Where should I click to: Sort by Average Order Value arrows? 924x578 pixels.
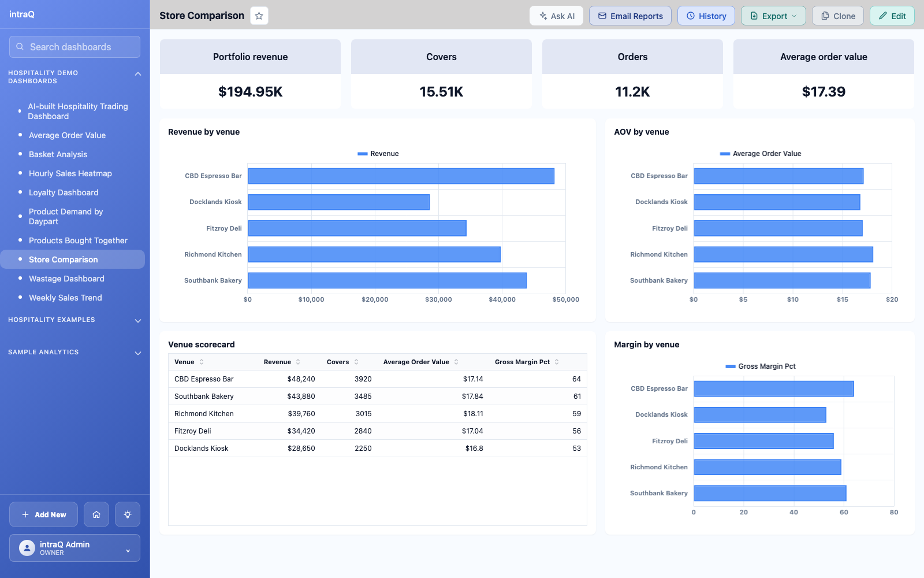pos(456,362)
